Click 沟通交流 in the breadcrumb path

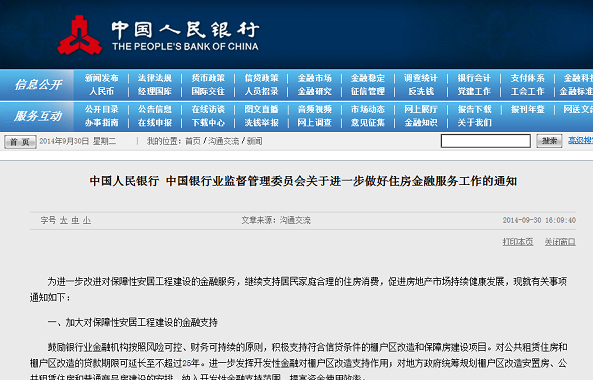(x=224, y=141)
